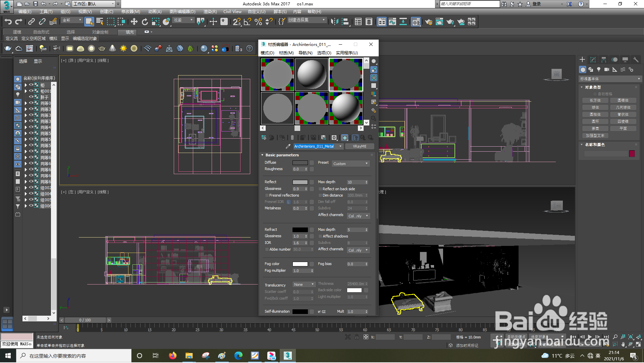Expand the 柜001 tree item

pyautogui.click(x=25, y=91)
